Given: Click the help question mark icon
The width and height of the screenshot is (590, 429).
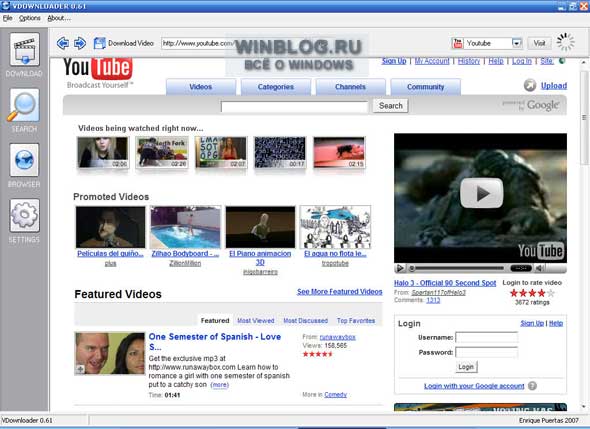Looking at the screenshot, I should click(532, 386).
